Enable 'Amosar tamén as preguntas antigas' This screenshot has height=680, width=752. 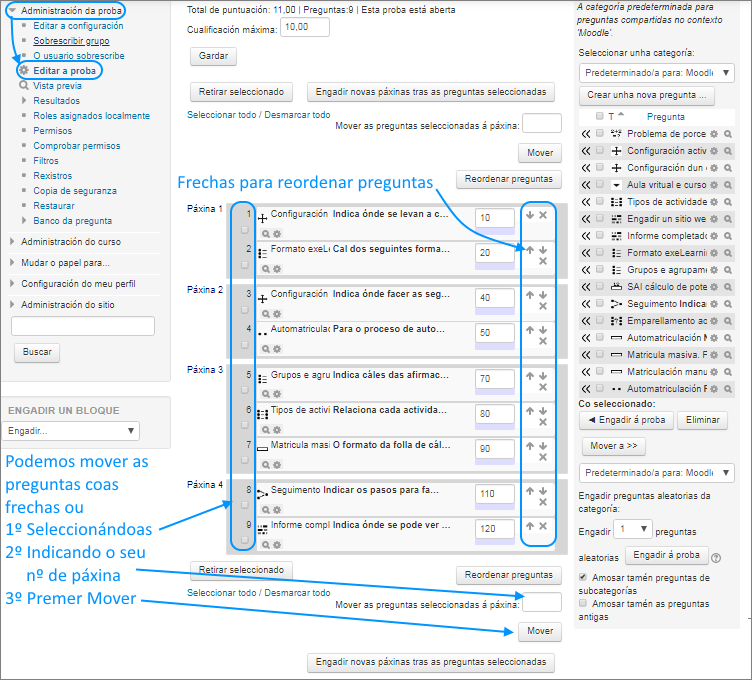click(x=584, y=604)
